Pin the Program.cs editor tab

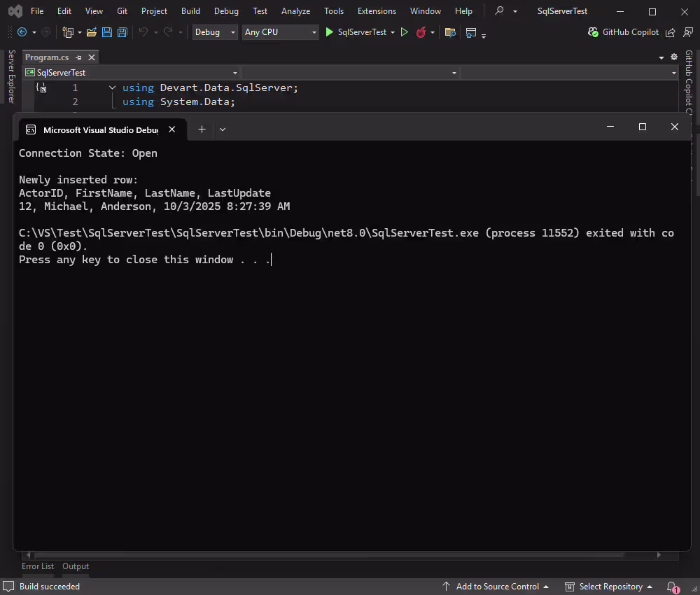[78, 57]
